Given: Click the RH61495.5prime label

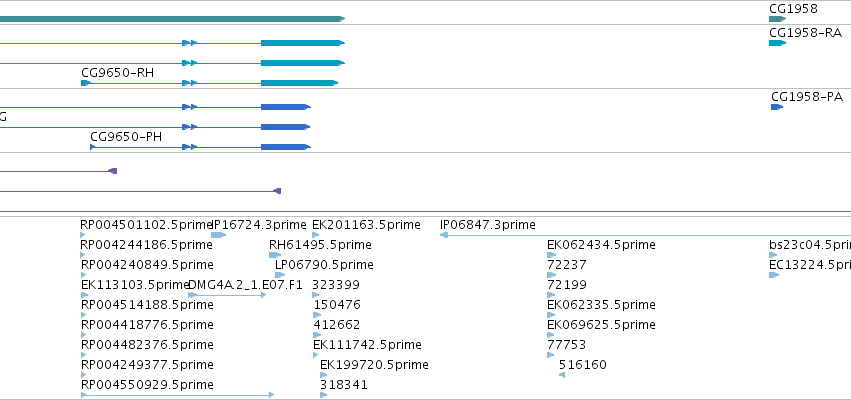Looking at the screenshot, I should pos(320,245).
